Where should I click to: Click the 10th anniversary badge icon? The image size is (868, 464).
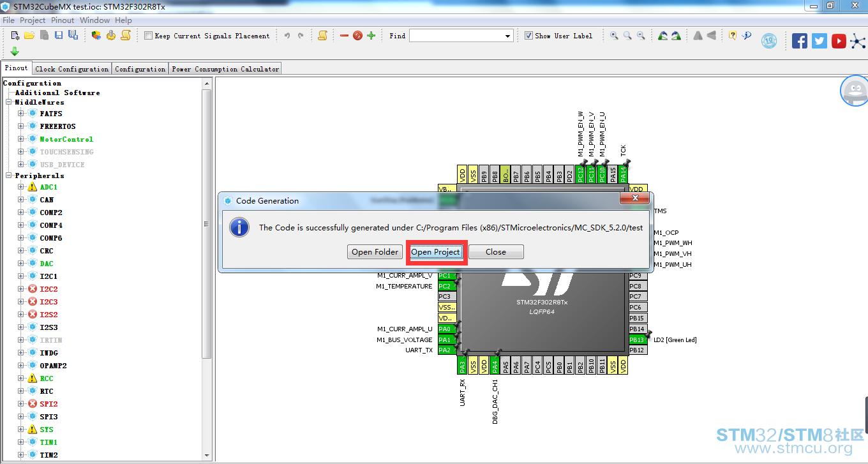click(x=769, y=41)
